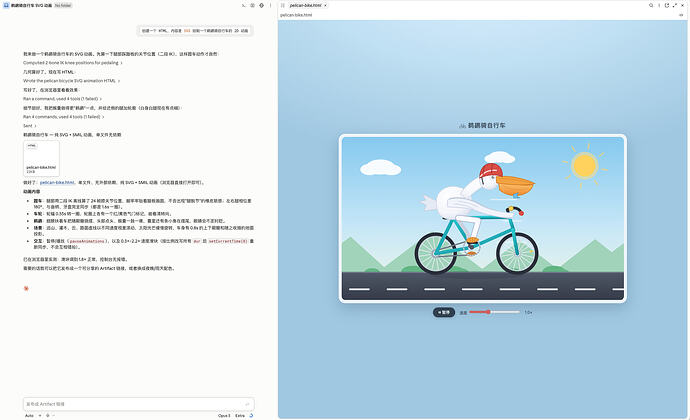Click the diamond icon in chat header
The image size is (690, 420).
coord(261,5)
